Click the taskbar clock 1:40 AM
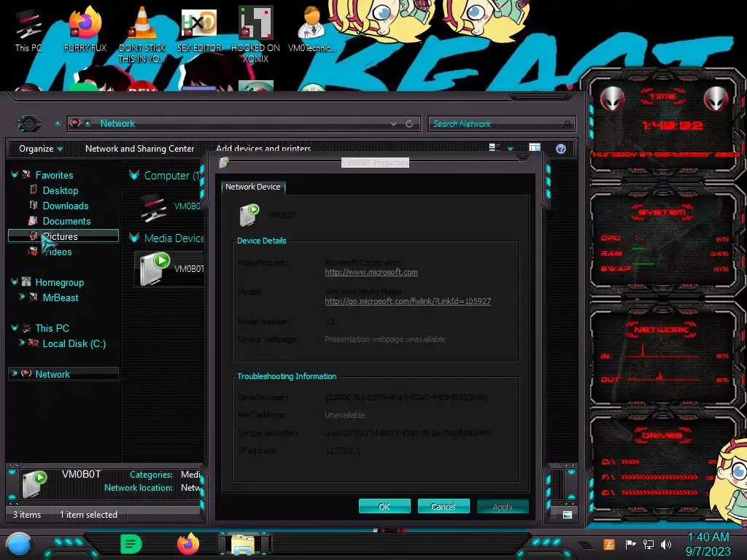The height and width of the screenshot is (560, 747). coord(708,537)
